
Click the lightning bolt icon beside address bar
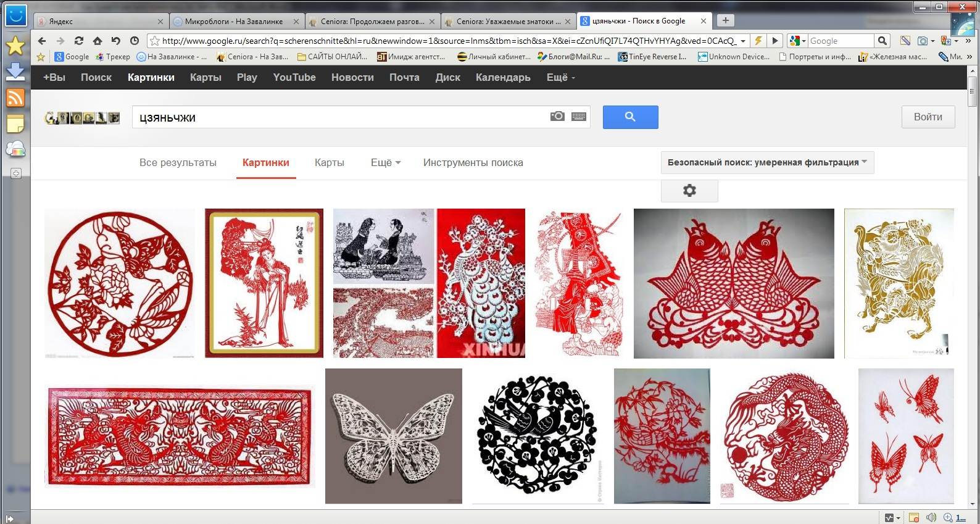[x=758, y=41]
